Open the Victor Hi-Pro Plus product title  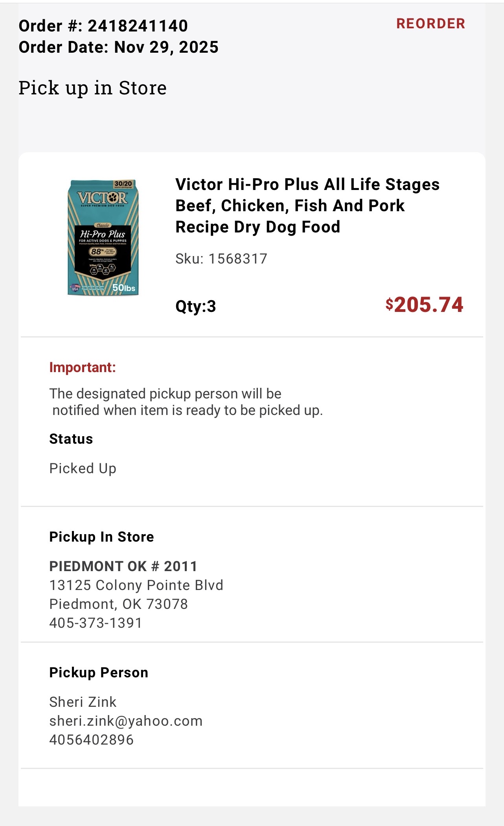coord(307,205)
